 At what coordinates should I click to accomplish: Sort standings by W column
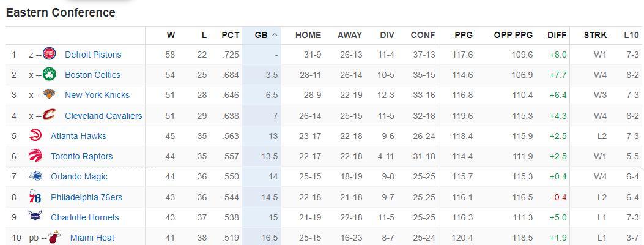[171, 35]
